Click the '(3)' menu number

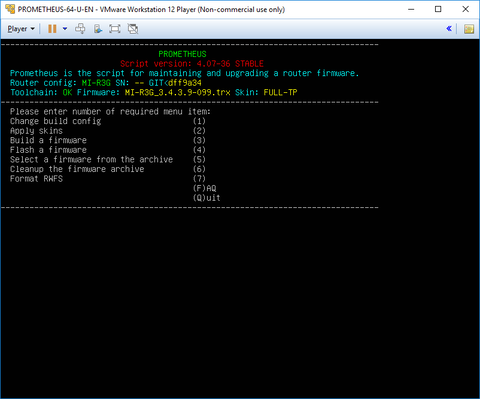199,140
